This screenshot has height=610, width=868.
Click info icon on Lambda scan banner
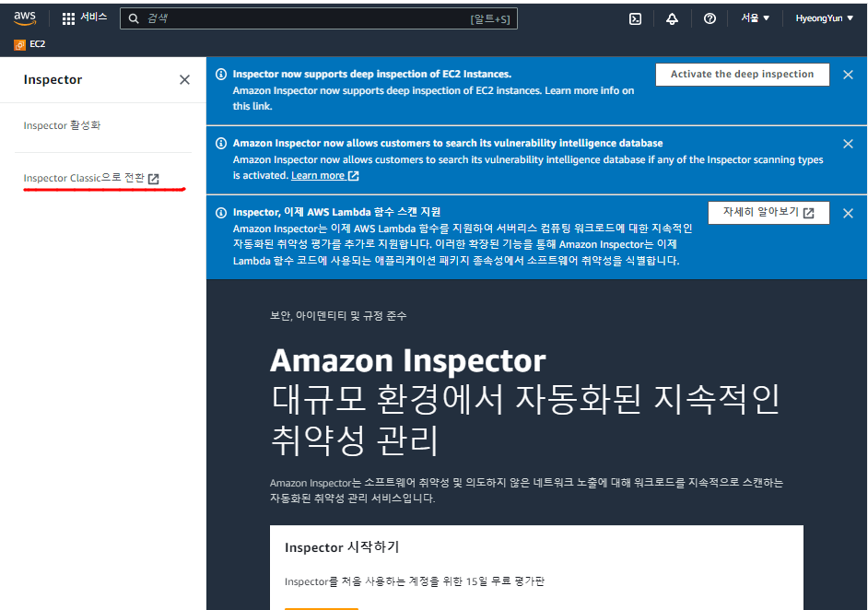click(x=221, y=213)
